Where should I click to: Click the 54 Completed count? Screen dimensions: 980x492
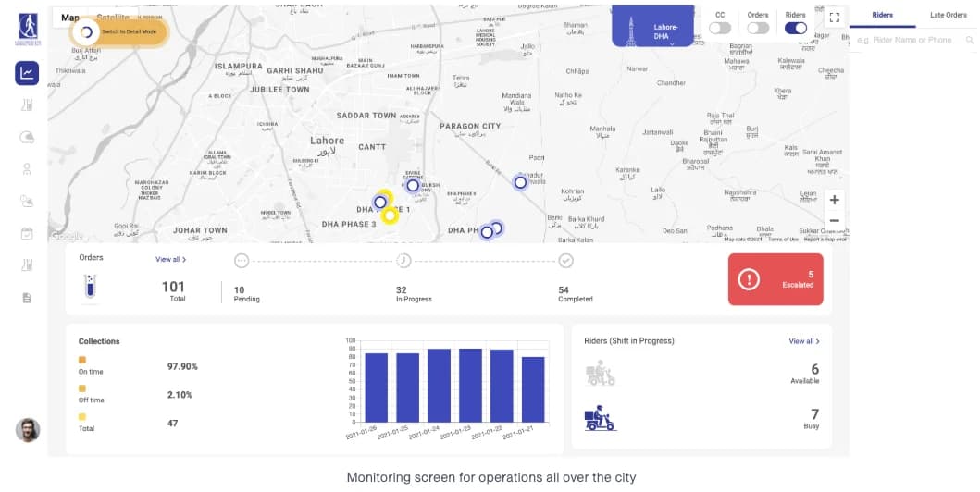[x=564, y=289]
